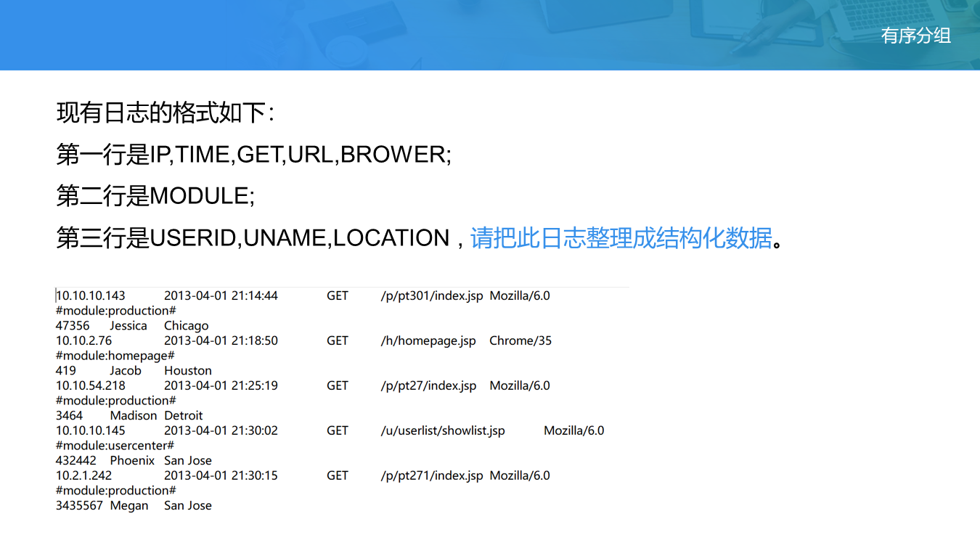Click #module:production# above the Madison row
The image size is (980, 551).
tap(116, 401)
